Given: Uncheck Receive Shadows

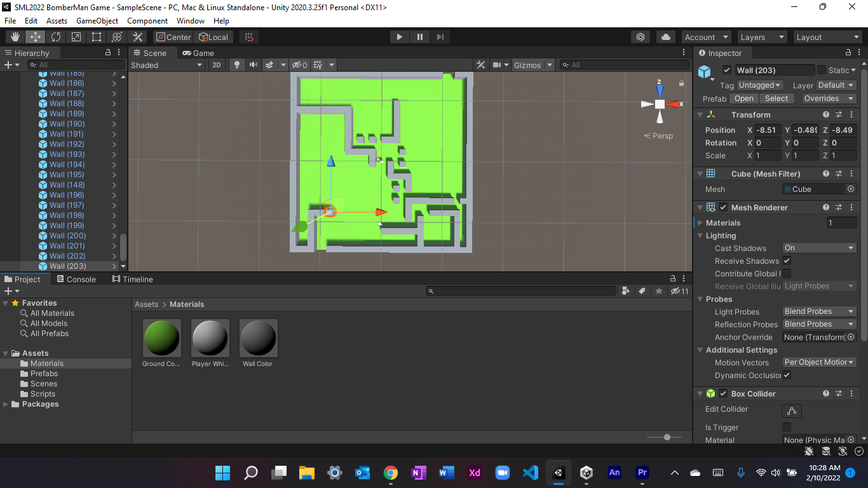Looking at the screenshot, I should click(x=787, y=261).
